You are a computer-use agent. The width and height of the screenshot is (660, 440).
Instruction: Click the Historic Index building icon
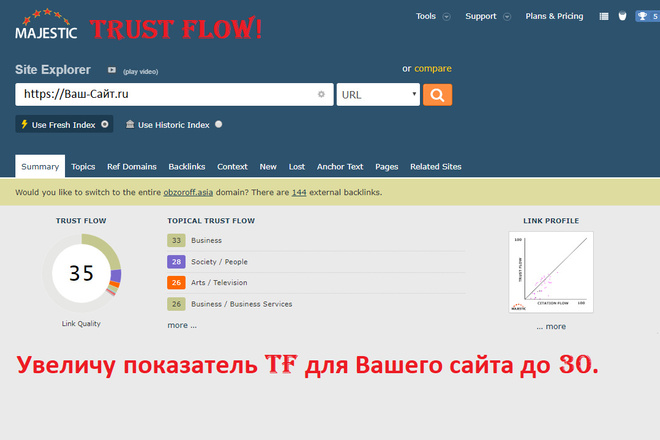click(130, 124)
